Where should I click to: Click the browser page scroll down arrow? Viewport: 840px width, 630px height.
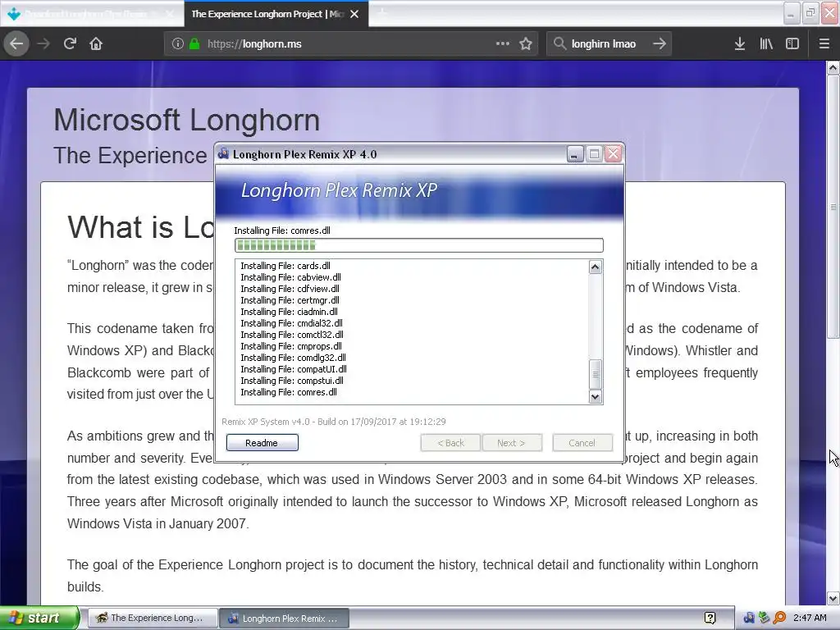(833, 598)
